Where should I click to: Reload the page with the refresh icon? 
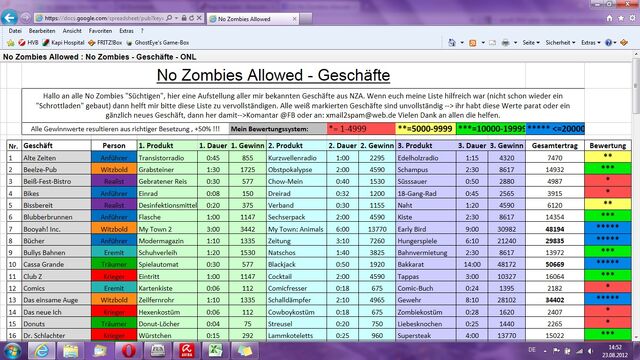(x=191, y=18)
